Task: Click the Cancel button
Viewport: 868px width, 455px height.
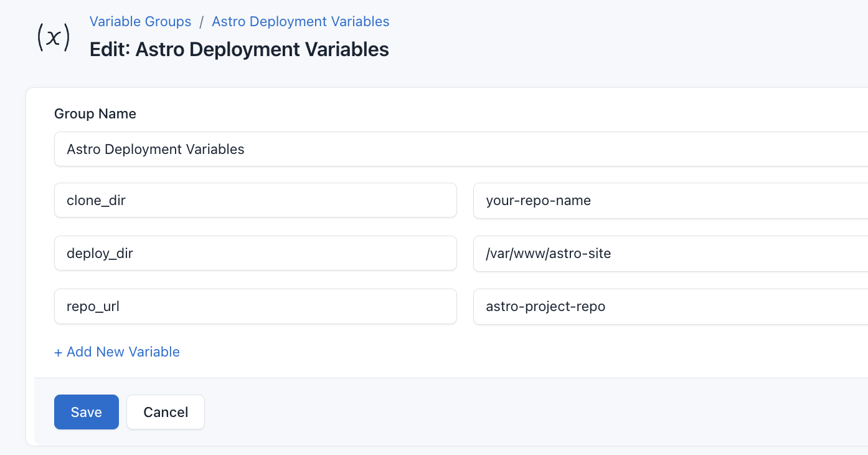Action: [165, 412]
